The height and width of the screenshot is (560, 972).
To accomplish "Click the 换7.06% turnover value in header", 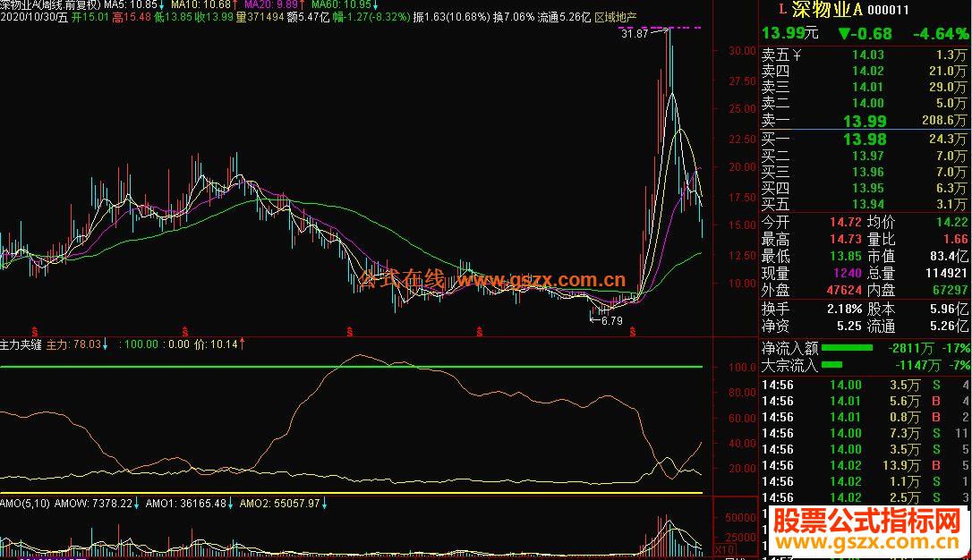I will point(514,17).
